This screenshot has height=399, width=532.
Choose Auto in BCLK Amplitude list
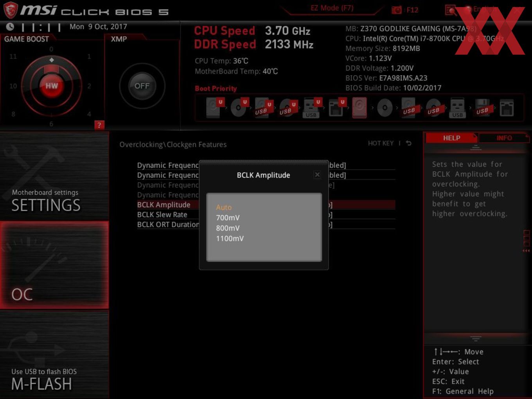pos(224,207)
